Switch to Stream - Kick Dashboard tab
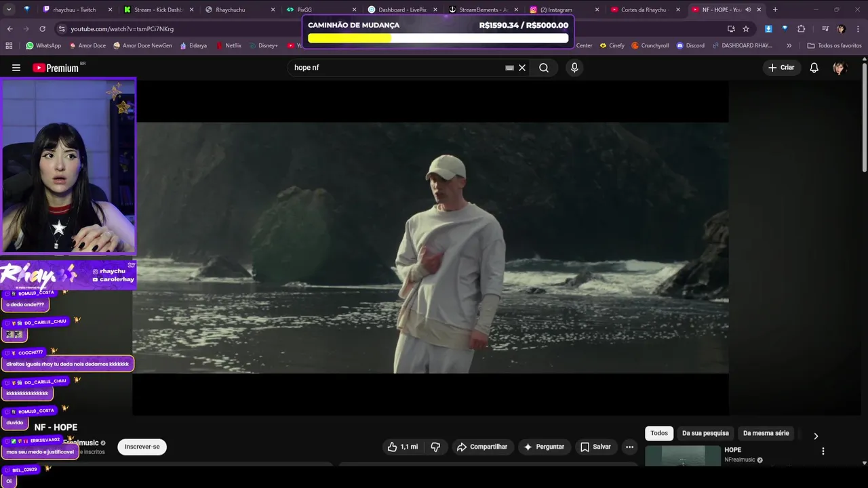Image resolution: width=868 pixels, height=488 pixels. point(159,9)
